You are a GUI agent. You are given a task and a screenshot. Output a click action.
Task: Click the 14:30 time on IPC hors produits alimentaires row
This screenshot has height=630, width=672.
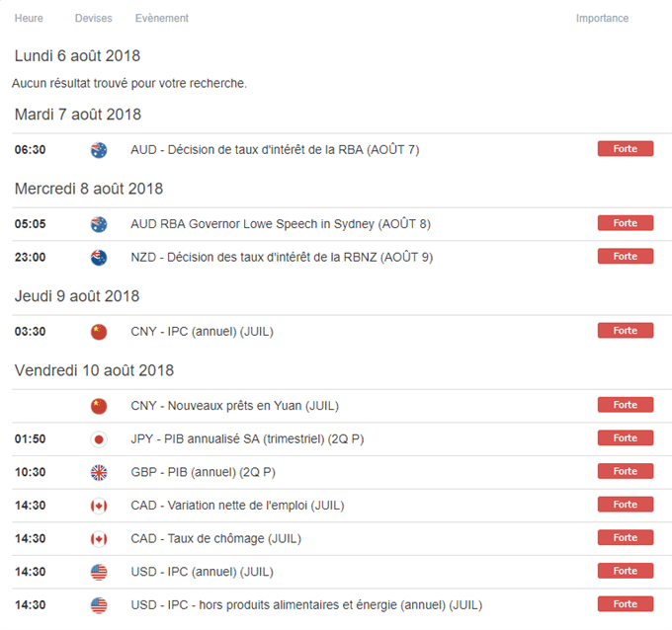tap(30, 604)
